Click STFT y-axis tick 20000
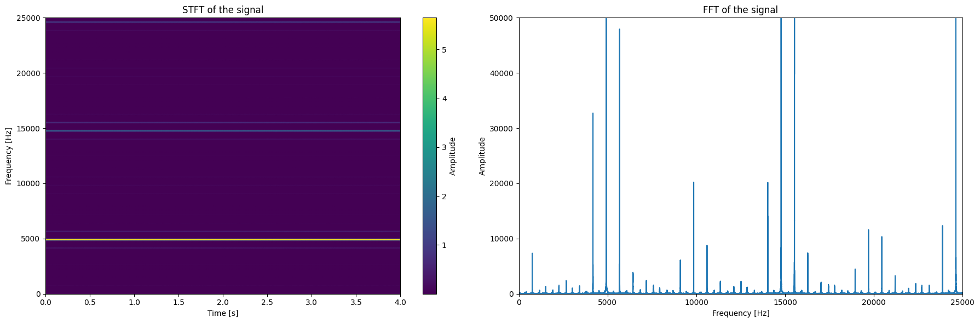The height and width of the screenshot is (323, 980). pos(30,73)
